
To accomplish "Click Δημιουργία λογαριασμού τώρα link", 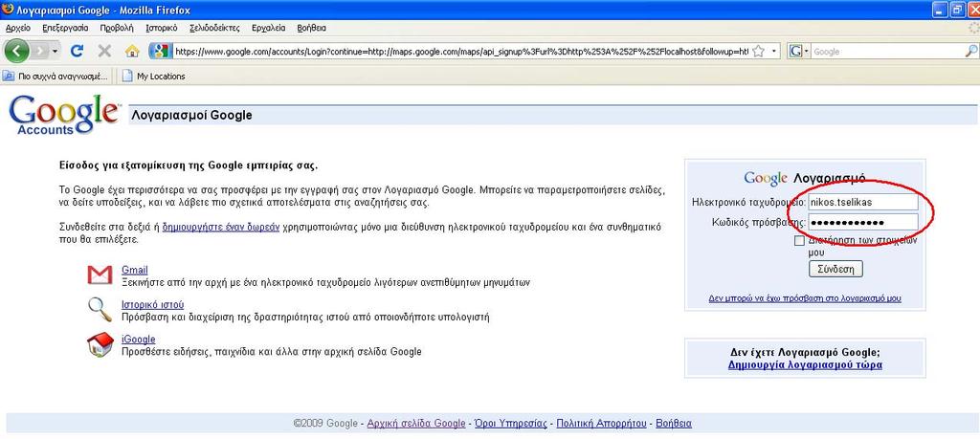I will (805, 364).
